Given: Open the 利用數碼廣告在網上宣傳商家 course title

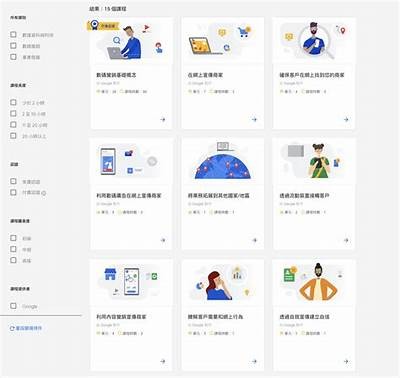Looking at the screenshot, I should point(129,196).
